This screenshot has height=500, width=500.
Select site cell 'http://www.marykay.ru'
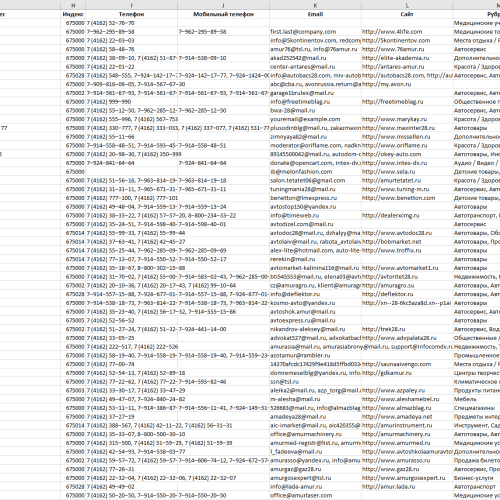click(x=407, y=119)
